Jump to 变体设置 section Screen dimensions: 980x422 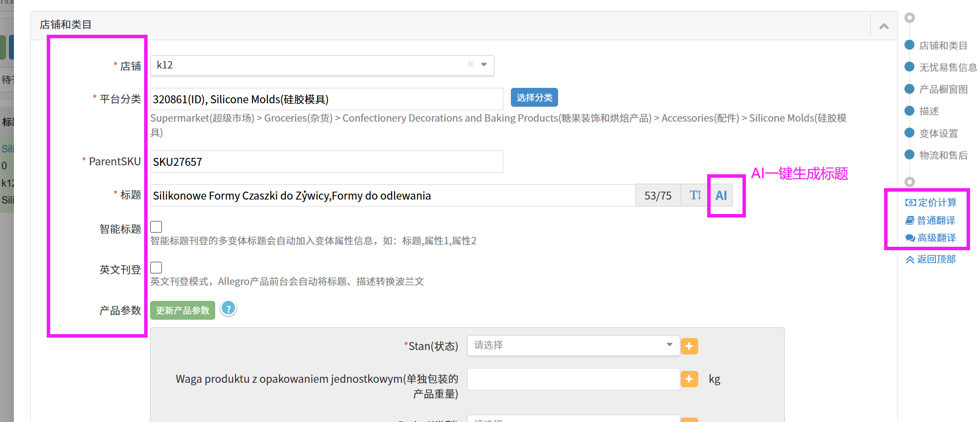click(938, 134)
